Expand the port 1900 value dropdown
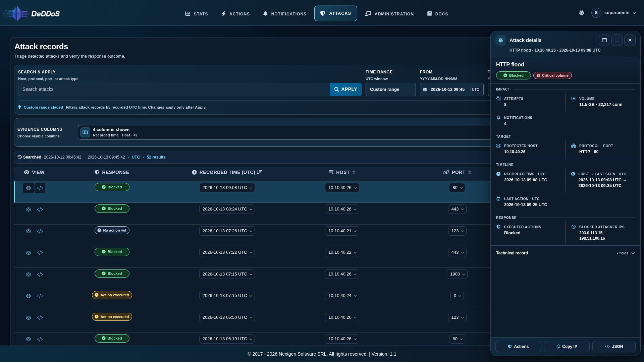The width and height of the screenshot is (644, 362). tap(457, 274)
